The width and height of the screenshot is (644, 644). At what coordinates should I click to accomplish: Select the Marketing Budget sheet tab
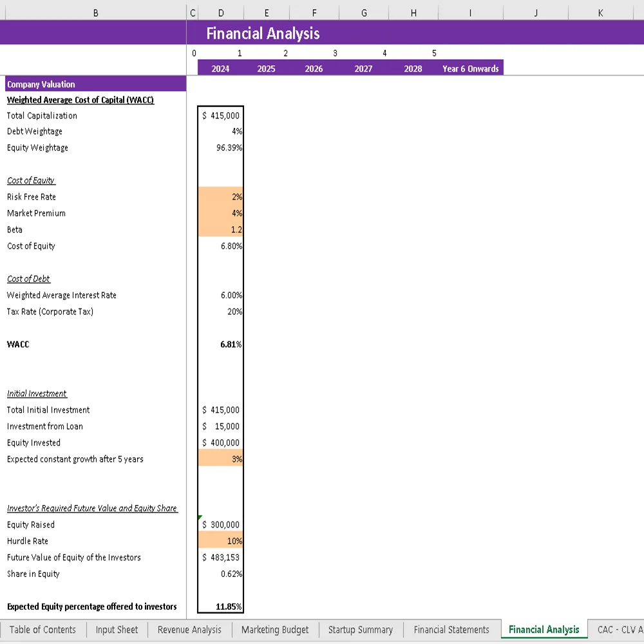tap(275, 630)
